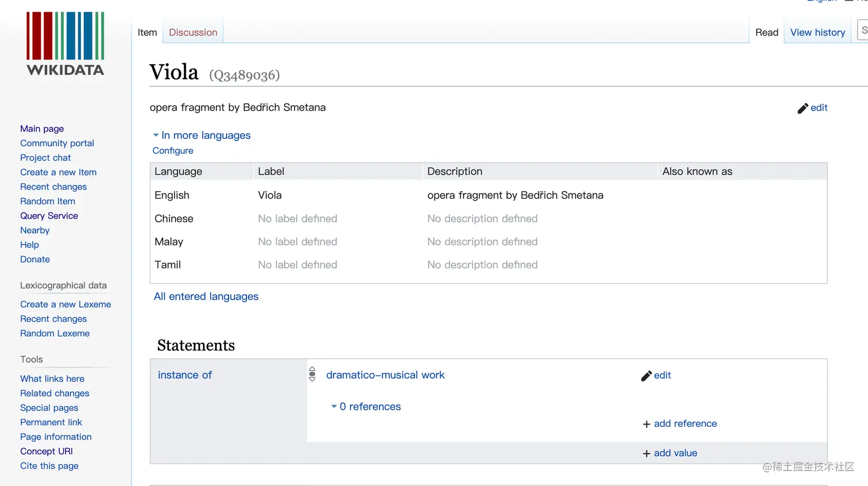Click the pencil edit icon beside description
The width and height of the screenshot is (868, 486).
[803, 108]
